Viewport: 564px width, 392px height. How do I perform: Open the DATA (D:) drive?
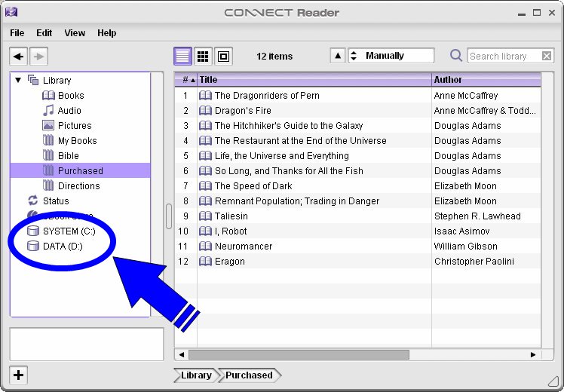point(63,247)
